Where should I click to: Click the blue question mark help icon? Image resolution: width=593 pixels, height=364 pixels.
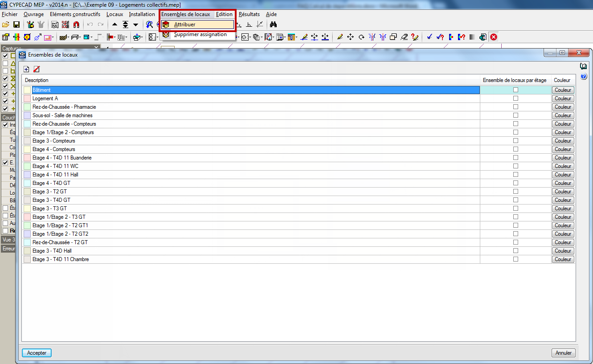pyautogui.click(x=583, y=77)
